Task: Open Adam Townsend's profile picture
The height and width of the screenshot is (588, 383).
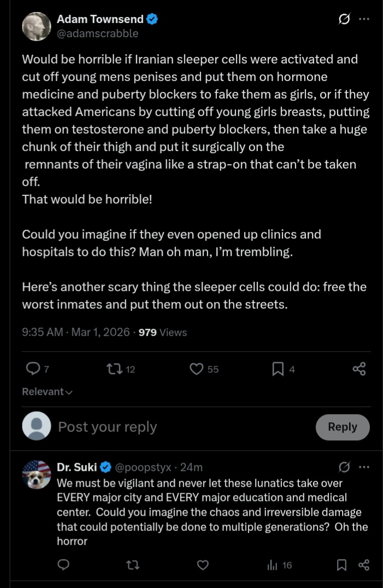Action: tap(37, 26)
